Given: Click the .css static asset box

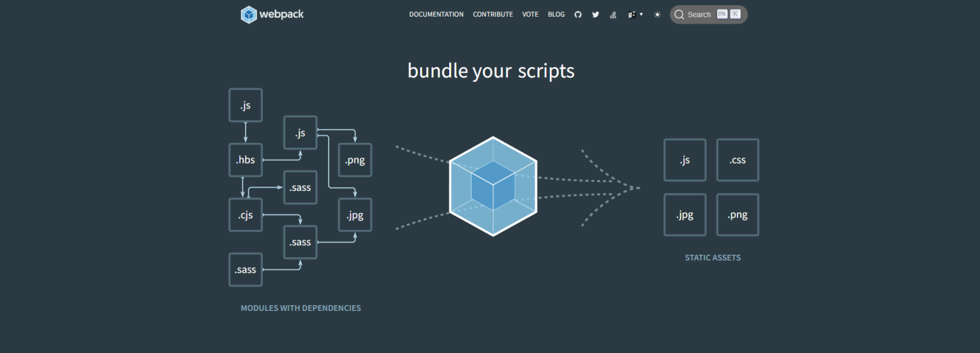Looking at the screenshot, I should pos(738,160).
